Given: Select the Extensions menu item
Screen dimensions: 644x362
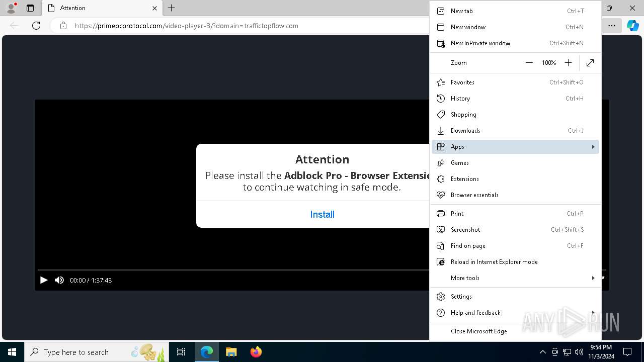Looking at the screenshot, I should point(515,179).
